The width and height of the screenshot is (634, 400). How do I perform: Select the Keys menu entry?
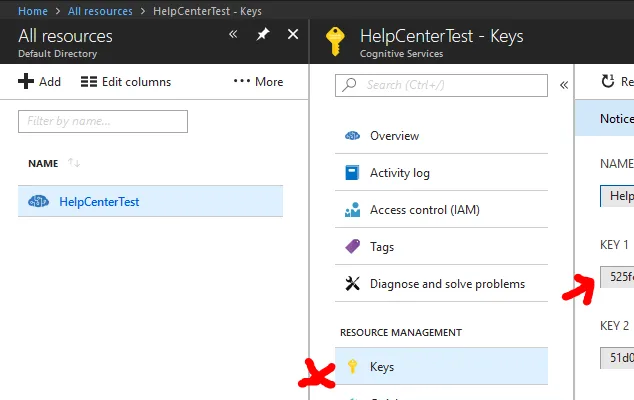[381, 367]
